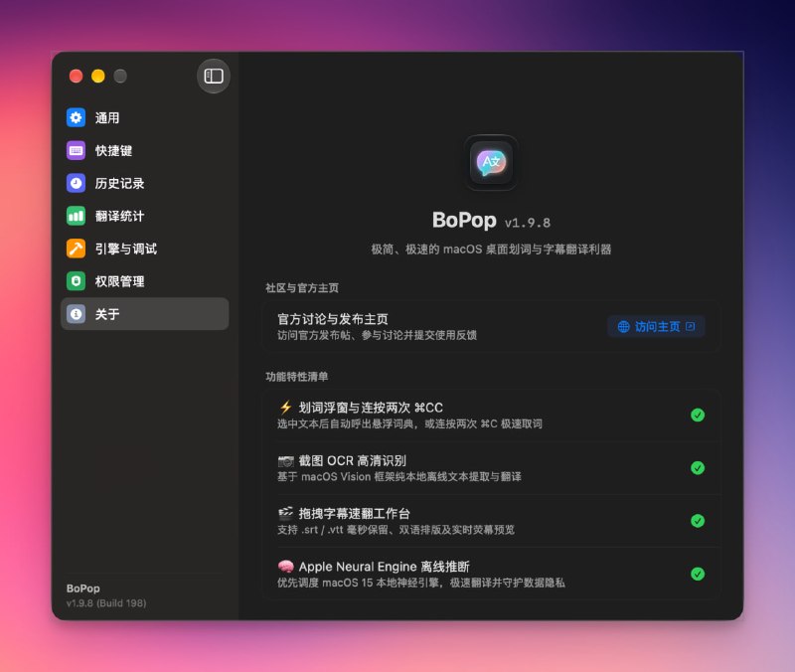
Task: Select the 引擎与调试 sidebar item
Action: coord(144,249)
